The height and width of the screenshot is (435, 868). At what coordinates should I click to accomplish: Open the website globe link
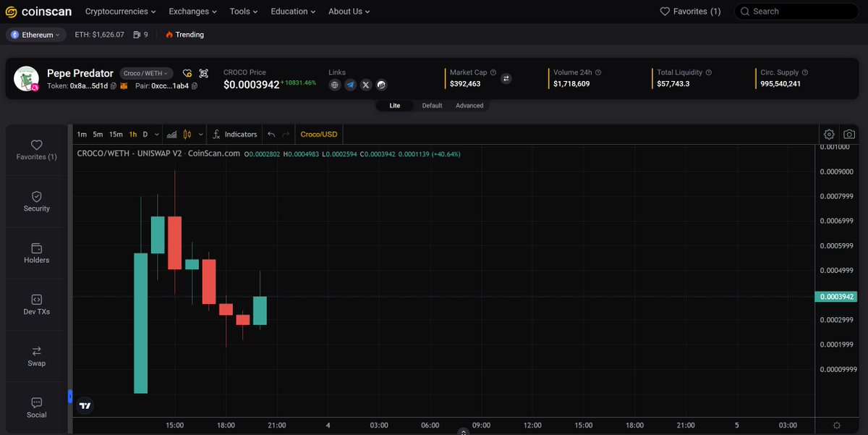tap(335, 85)
